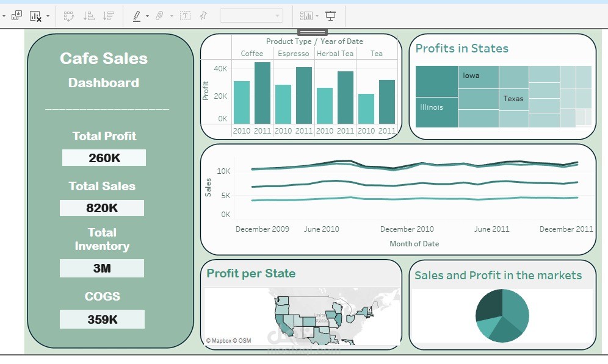This screenshot has width=608, height=364.
Task: Select the 3M inventory value box
Action: pyautogui.click(x=101, y=268)
